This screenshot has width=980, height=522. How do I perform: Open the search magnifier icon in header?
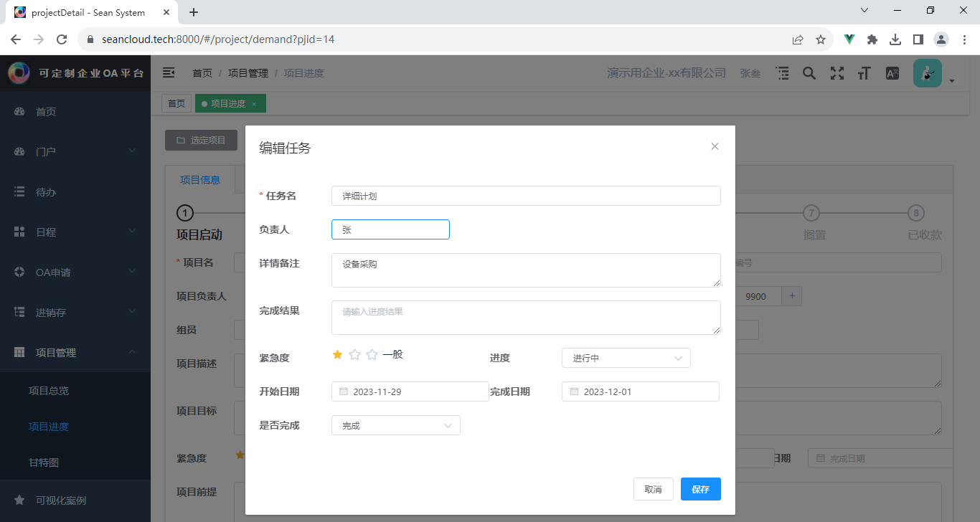[809, 73]
